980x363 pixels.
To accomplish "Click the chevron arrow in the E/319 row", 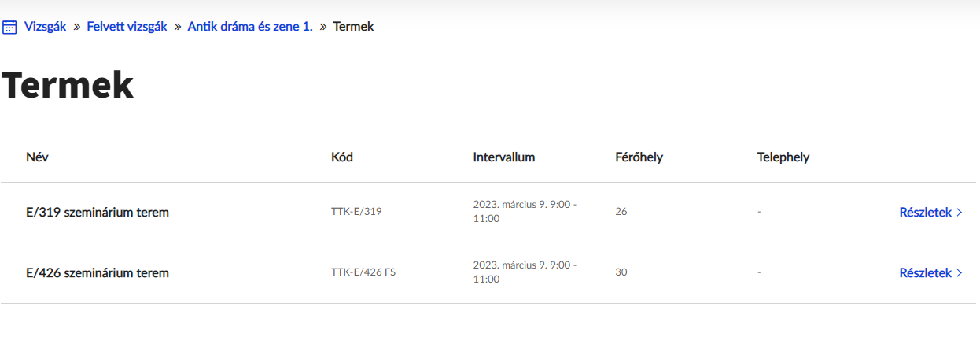I will coord(960,213).
